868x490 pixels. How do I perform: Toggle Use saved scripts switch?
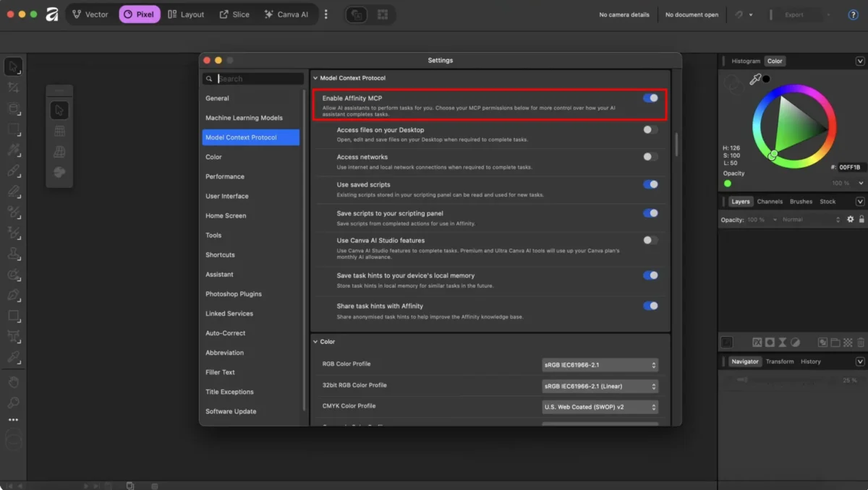650,184
